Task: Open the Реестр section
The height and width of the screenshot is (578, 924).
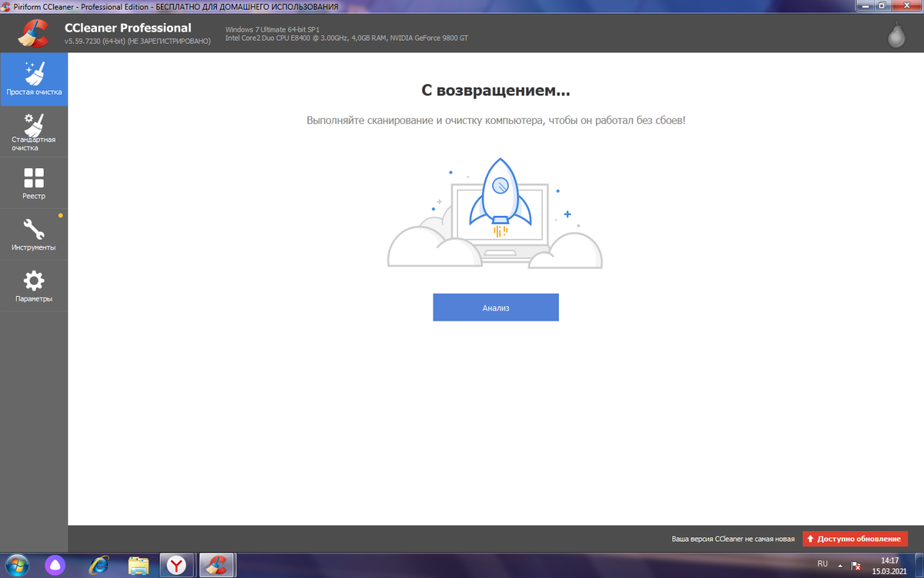Action: pos(34,183)
